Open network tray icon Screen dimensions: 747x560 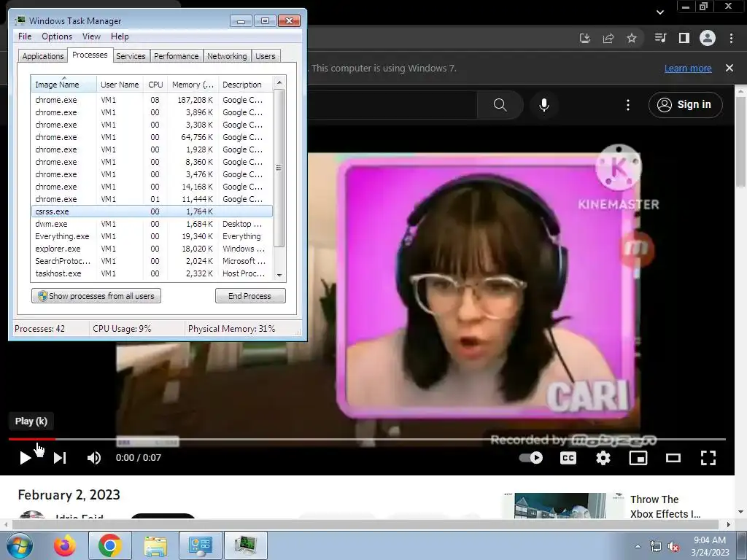point(656,547)
